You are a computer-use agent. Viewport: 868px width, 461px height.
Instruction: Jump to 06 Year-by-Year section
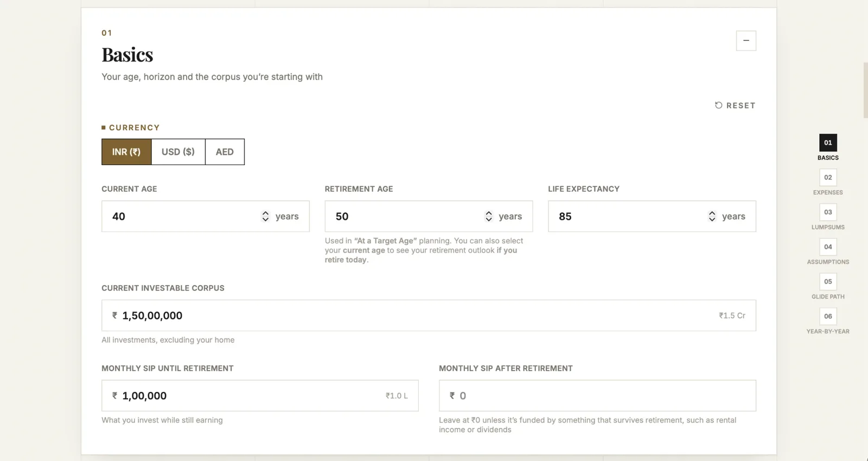(828, 321)
